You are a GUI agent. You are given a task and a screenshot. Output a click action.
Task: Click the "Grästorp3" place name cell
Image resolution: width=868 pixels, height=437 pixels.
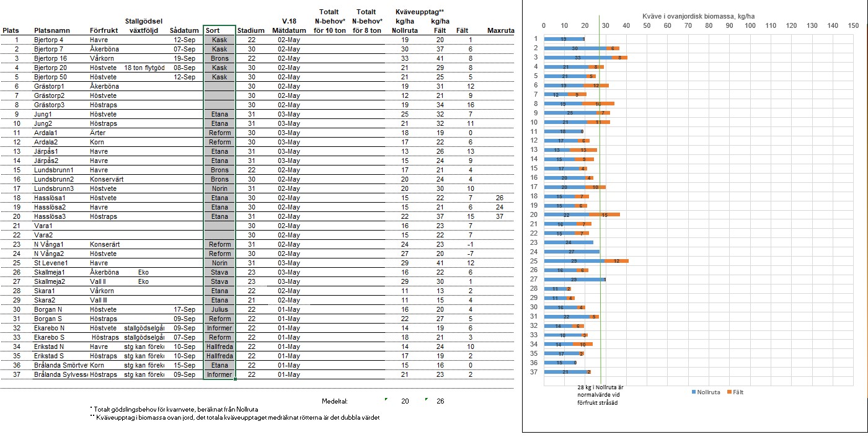[x=50, y=105]
